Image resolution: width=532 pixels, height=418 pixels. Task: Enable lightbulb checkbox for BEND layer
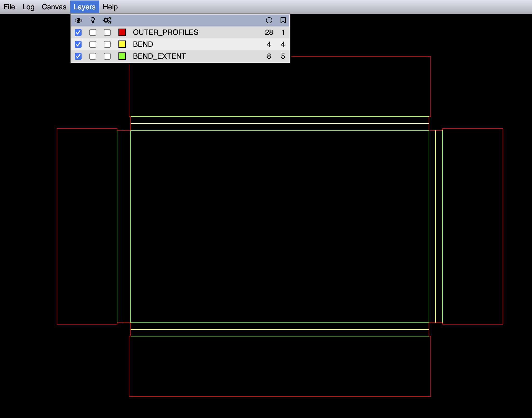93,44
